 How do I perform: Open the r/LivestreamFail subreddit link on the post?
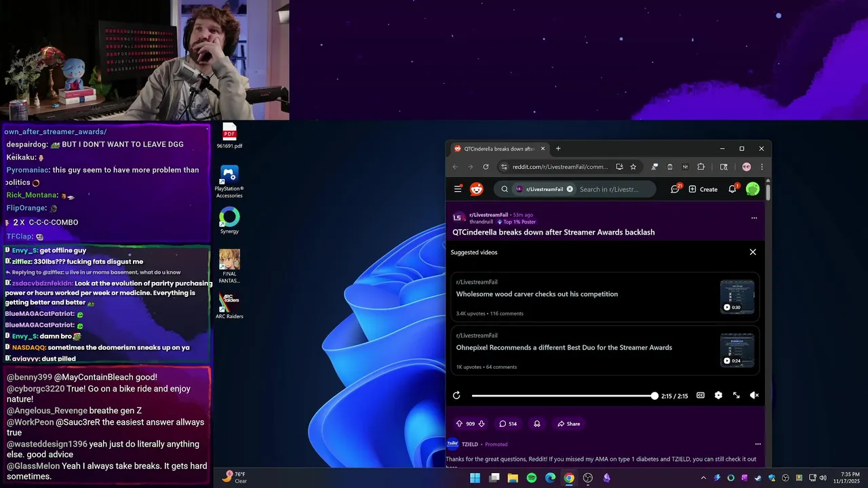(488, 215)
